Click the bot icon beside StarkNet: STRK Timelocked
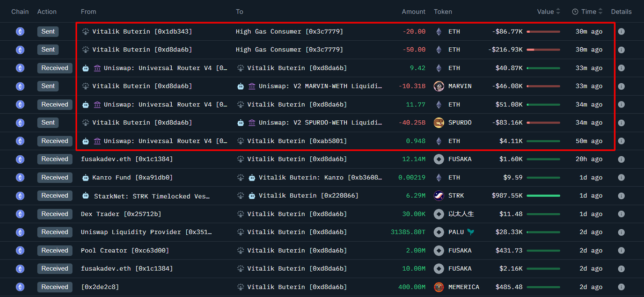Image resolution: width=644 pixels, height=297 pixels. click(x=85, y=196)
